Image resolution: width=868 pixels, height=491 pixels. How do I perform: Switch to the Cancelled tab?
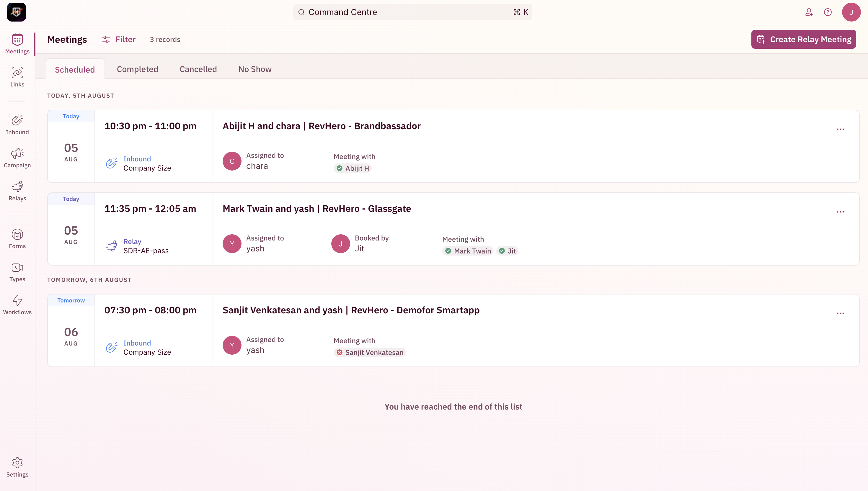point(198,69)
